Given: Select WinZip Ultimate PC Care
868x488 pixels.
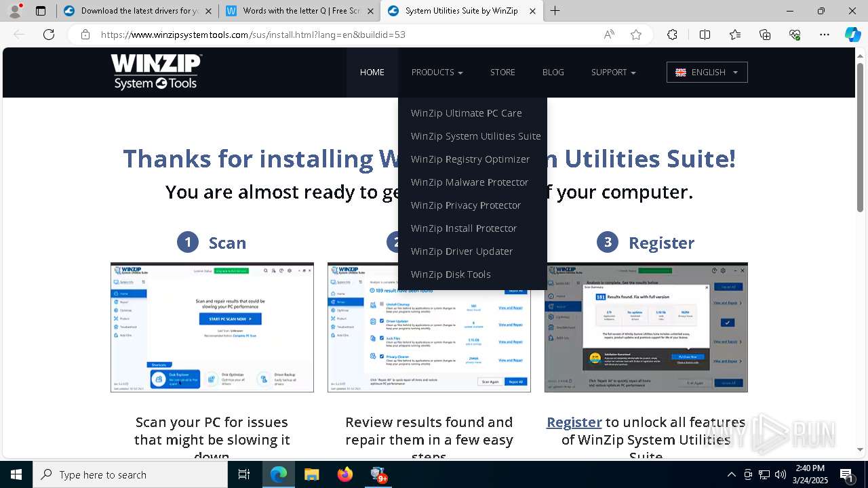Looking at the screenshot, I should [x=467, y=113].
